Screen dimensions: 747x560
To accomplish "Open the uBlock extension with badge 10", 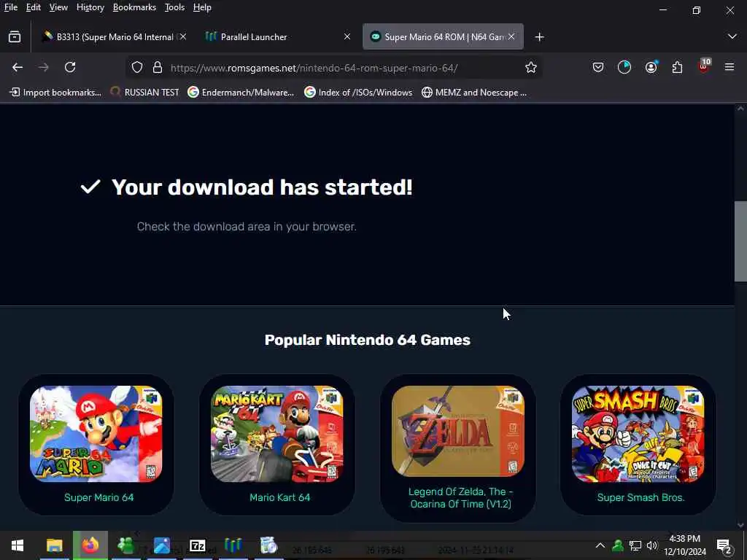I will point(704,66).
